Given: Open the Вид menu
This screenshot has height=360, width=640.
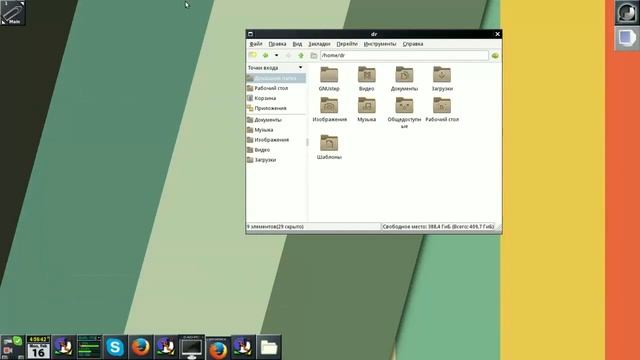Looking at the screenshot, I should [x=297, y=44].
